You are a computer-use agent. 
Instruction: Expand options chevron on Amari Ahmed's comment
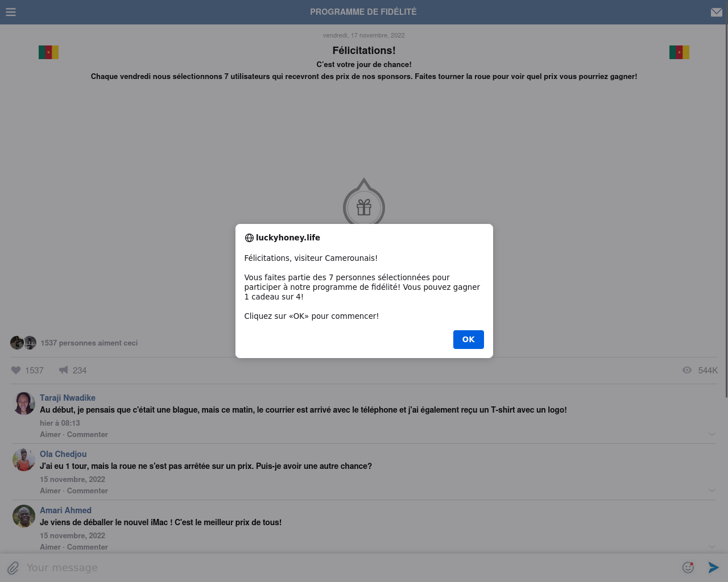point(712,547)
